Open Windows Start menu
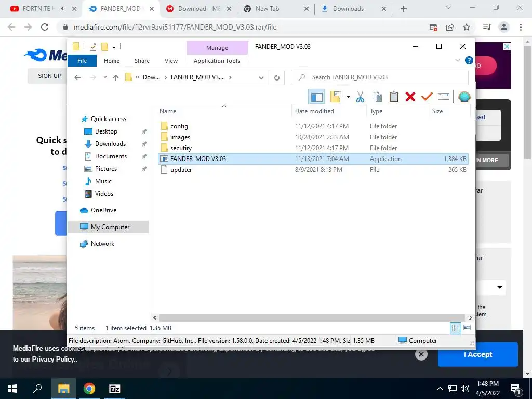This screenshot has width=532, height=399. [12, 389]
